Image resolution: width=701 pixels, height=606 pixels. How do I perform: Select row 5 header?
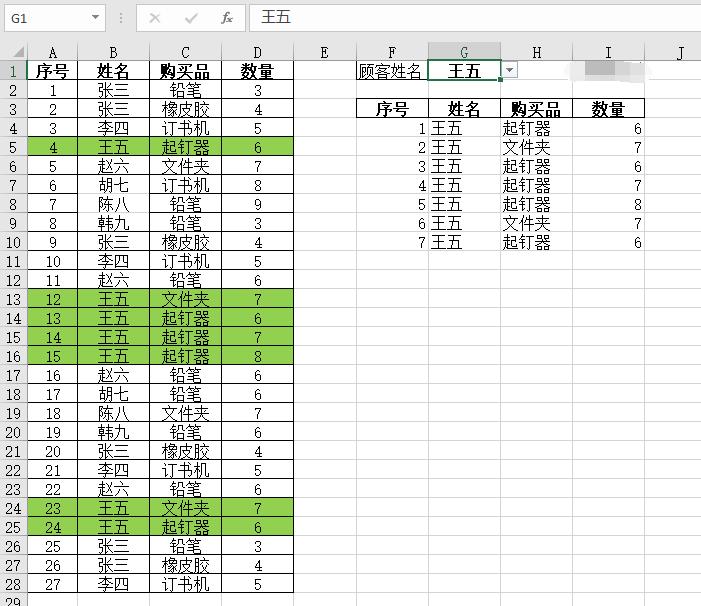coord(13,147)
